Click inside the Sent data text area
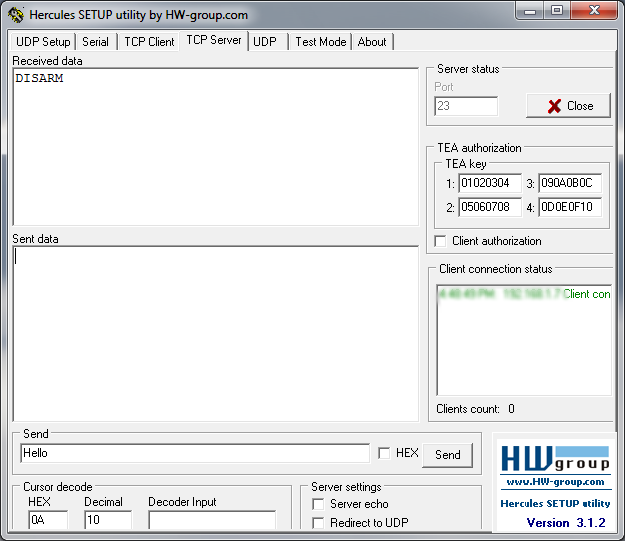This screenshot has height=541, width=625. (x=216, y=334)
